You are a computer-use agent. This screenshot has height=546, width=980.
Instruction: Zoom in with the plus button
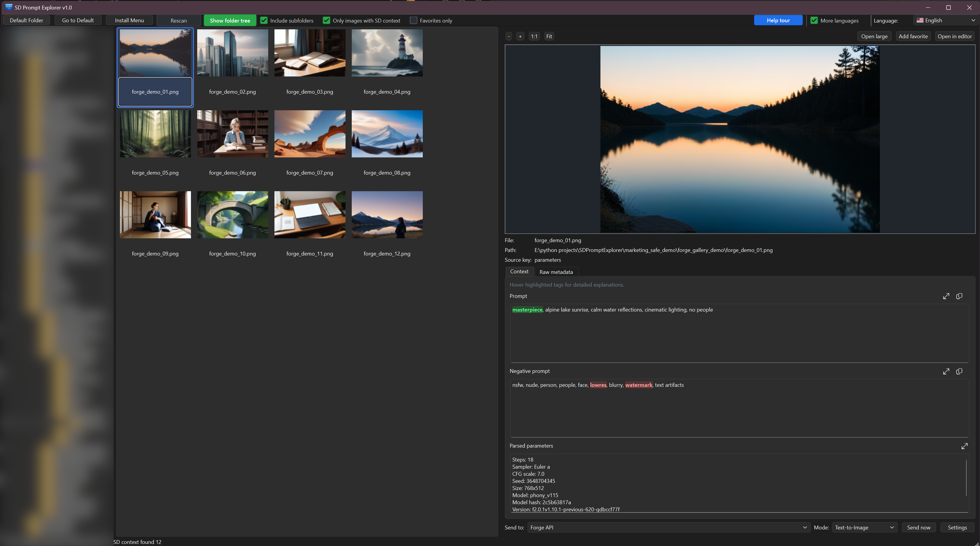[x=520, y=36]
